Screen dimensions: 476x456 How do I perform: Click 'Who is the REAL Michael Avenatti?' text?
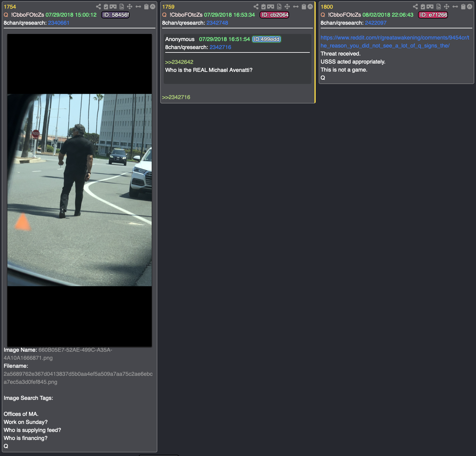(209, 70)
